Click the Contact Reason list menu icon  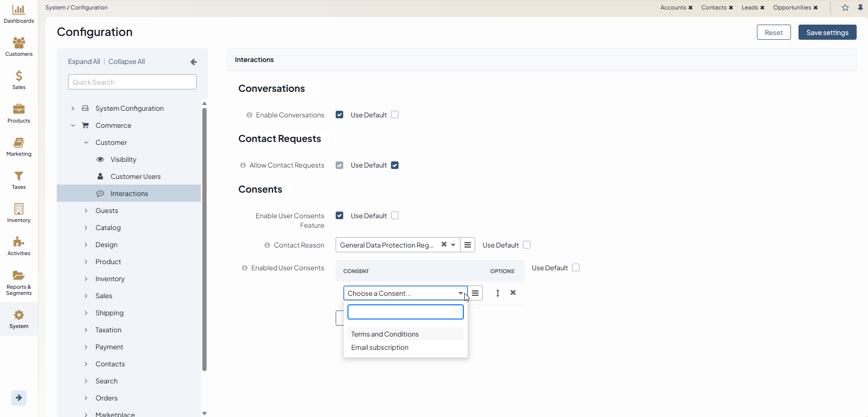pyautogui.click(x=468, y=245)
